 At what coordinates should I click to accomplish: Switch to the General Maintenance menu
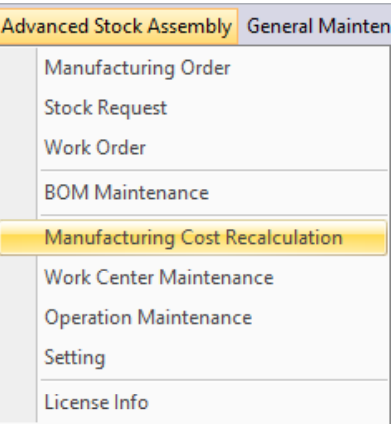pos(318,26)
